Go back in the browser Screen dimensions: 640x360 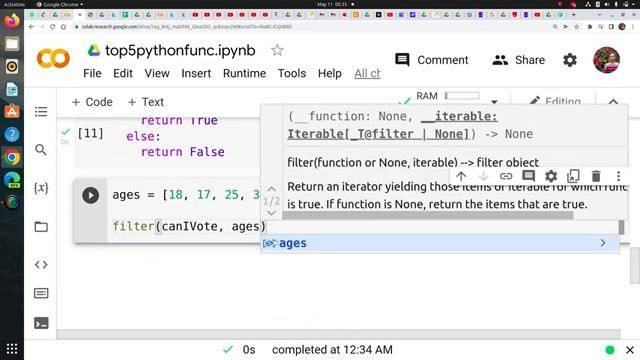[x=31, y=27]
